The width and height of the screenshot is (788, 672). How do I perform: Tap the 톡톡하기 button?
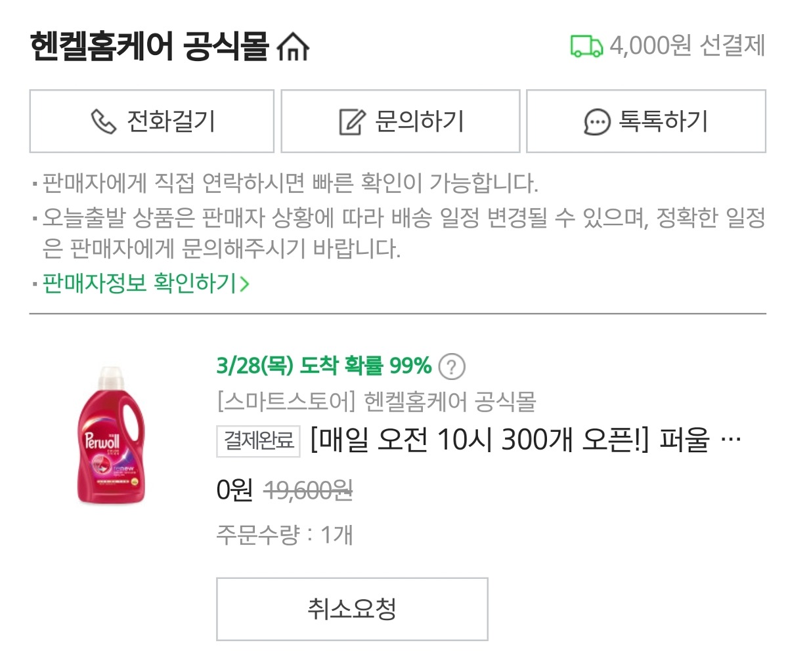pos(646,121)
